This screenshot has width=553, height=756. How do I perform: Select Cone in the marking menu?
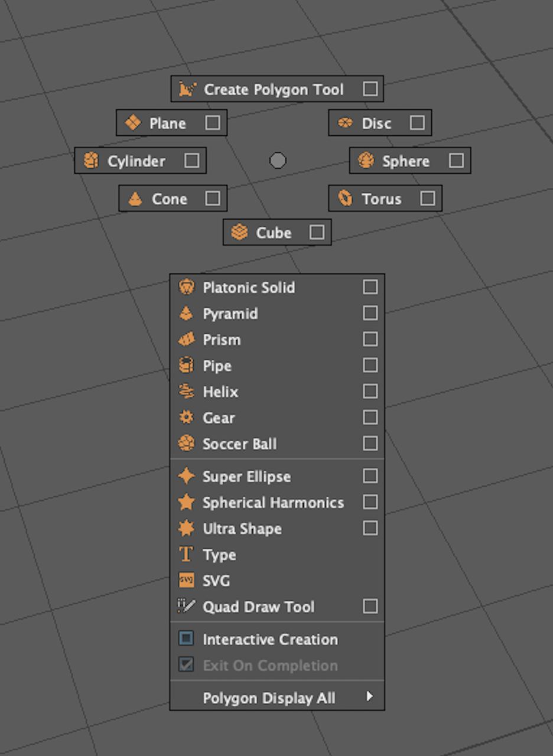[x=173, y=198]
